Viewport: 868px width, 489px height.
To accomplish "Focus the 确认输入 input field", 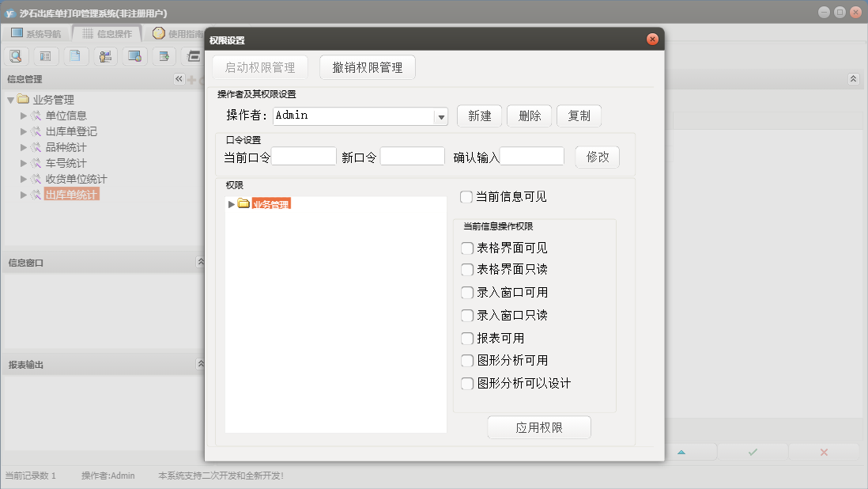I will (x=532, y=156).
